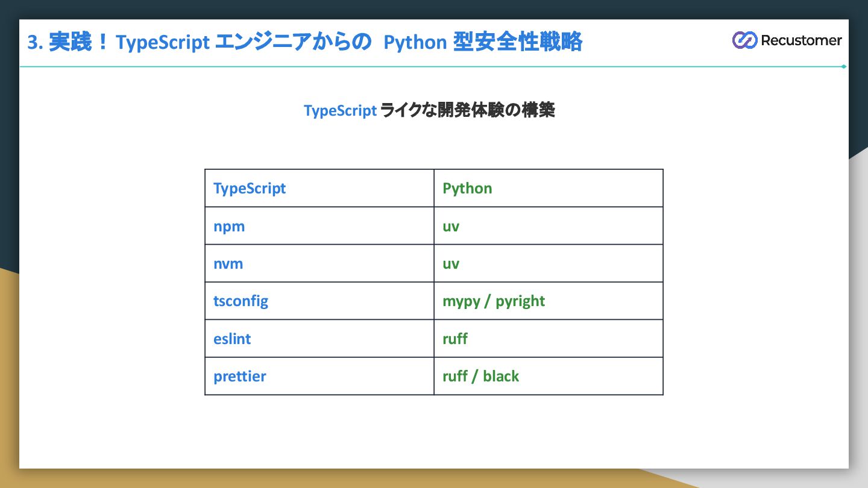Screen dimensions: 868x488
Task: Select the 'prettier' cell
Action: pos(319,376)
